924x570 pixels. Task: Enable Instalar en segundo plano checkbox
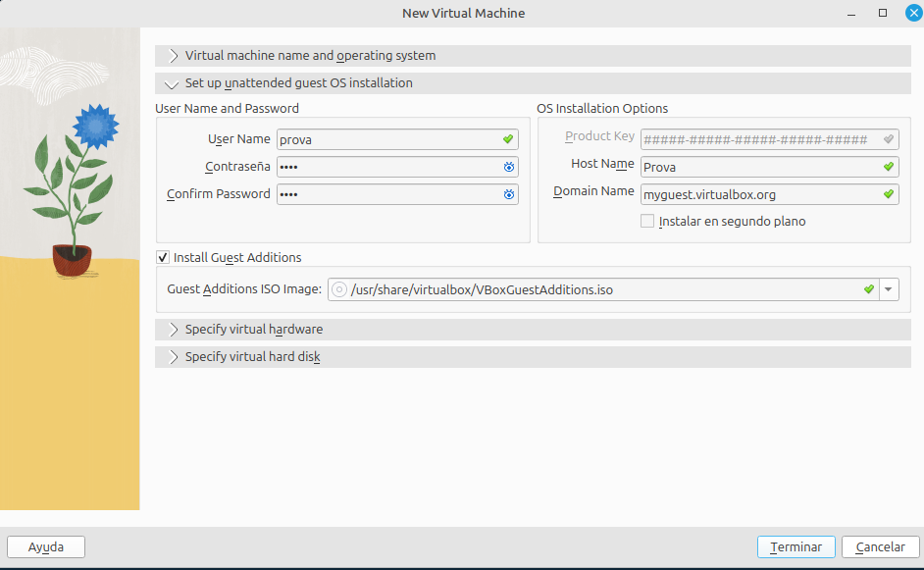(647, 221)
